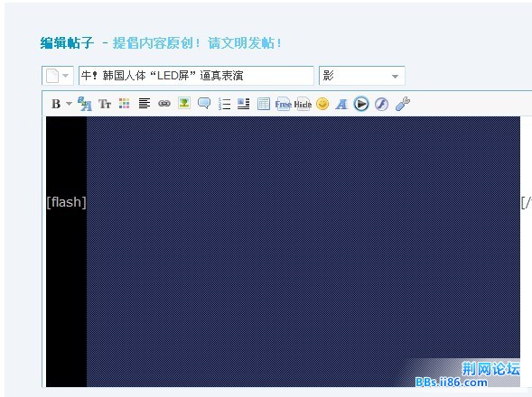Open the post icon dropdown beside the title
This screenshot has width=532, height=397.
coord(58,76)
